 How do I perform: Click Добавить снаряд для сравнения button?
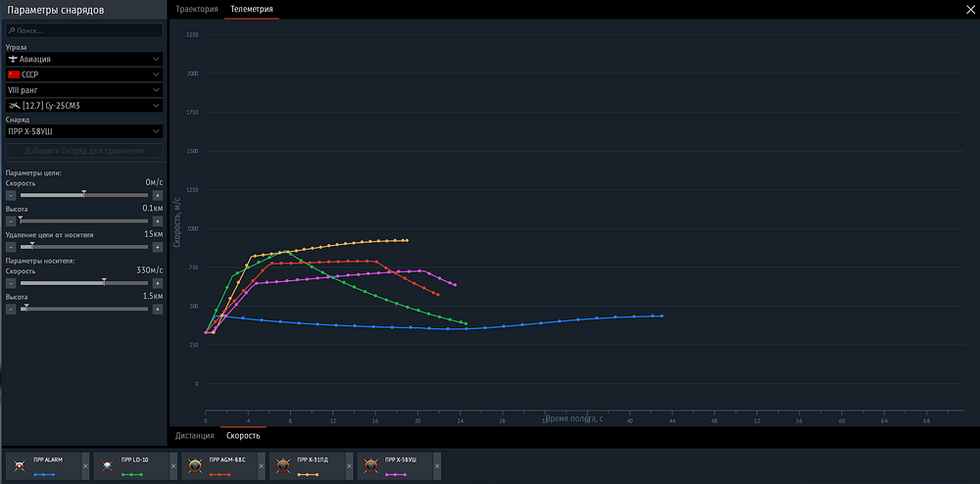[x=84, y=151]
